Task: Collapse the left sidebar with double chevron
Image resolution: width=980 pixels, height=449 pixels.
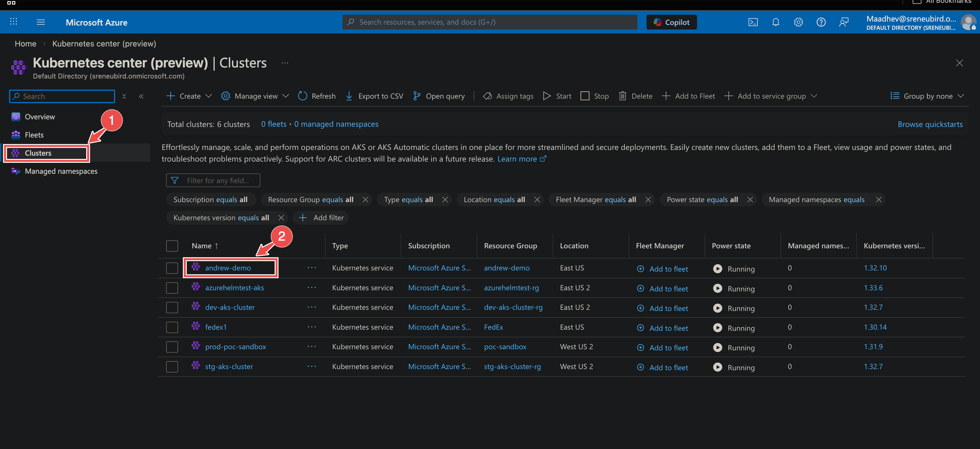Action: (141, 96)
